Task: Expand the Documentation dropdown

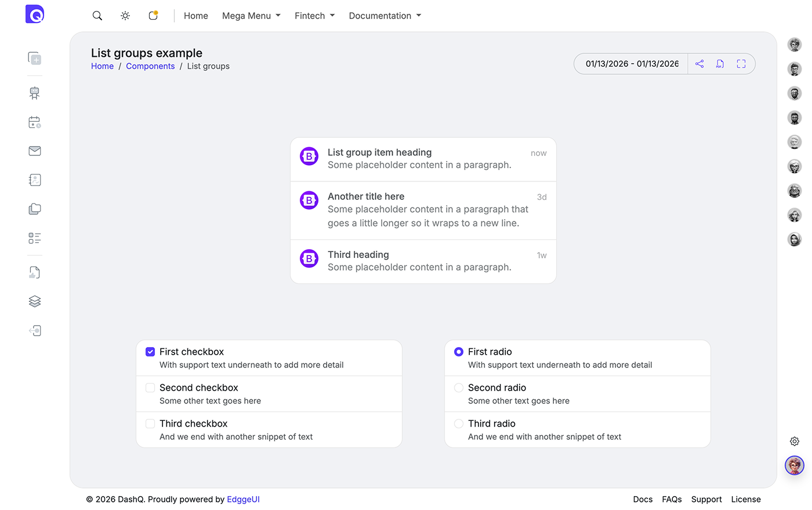Action: 385,16
